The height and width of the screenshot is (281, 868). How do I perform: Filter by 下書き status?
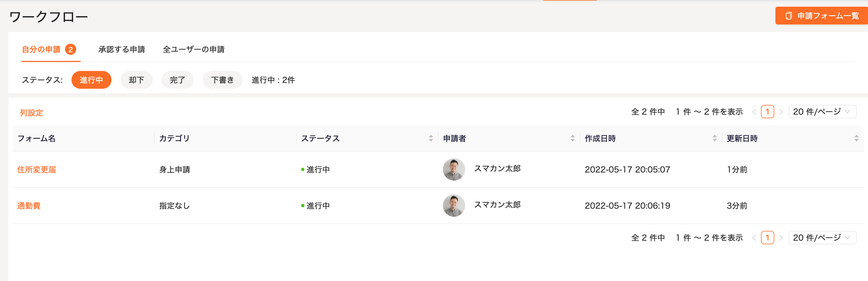(x=222, y=80)
